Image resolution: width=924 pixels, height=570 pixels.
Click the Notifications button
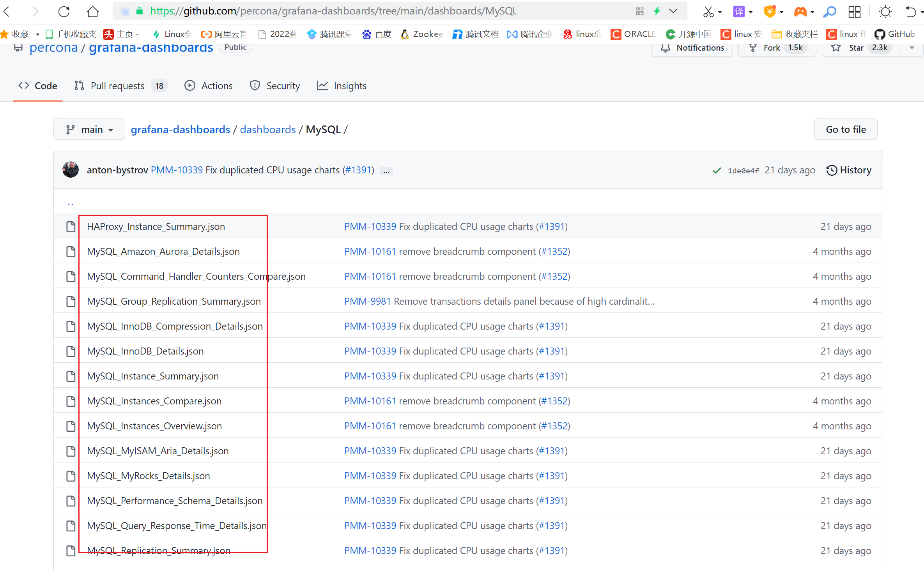click(692, 48)
